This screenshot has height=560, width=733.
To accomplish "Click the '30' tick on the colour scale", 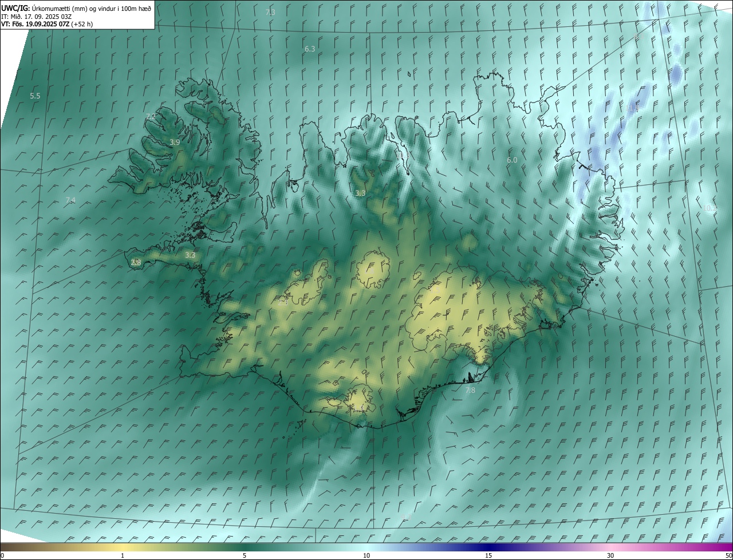I will [x=610, y=556].
